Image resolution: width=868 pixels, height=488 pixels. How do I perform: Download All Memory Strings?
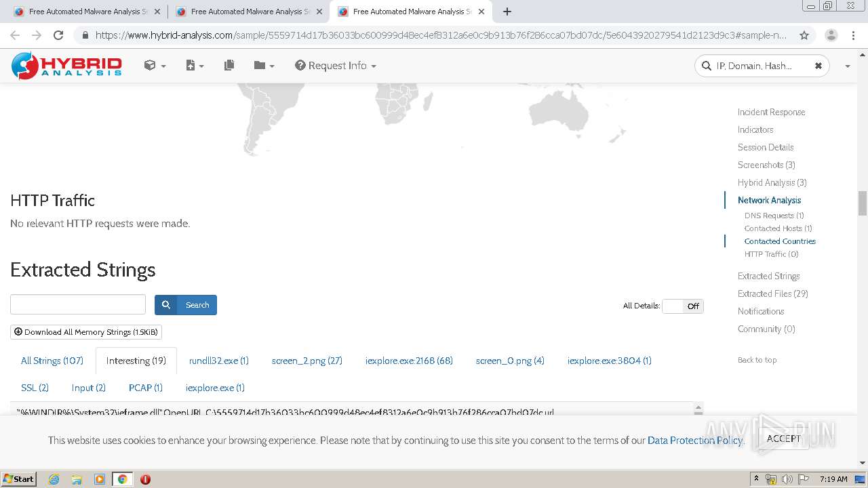click(86, 332)
